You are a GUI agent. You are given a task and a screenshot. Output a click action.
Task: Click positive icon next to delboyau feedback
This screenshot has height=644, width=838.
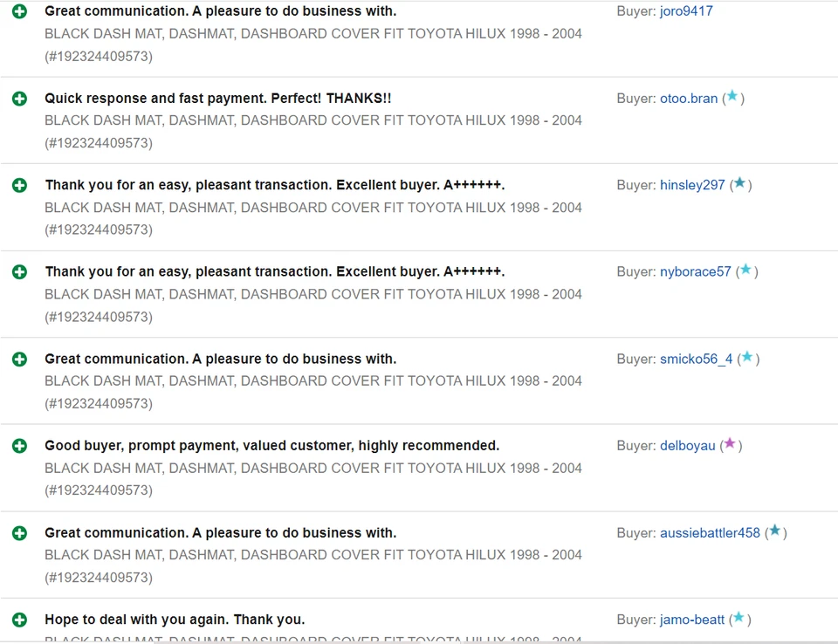[x=19, y=446]
